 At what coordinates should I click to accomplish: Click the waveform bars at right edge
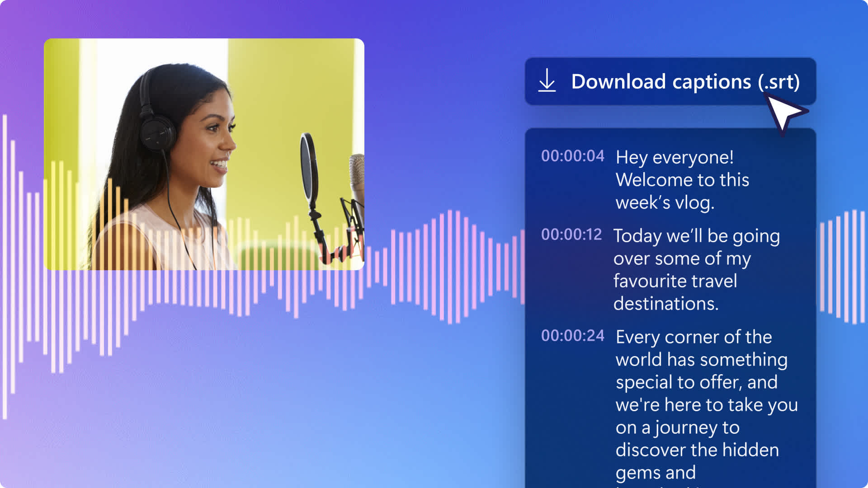(843, 267)
